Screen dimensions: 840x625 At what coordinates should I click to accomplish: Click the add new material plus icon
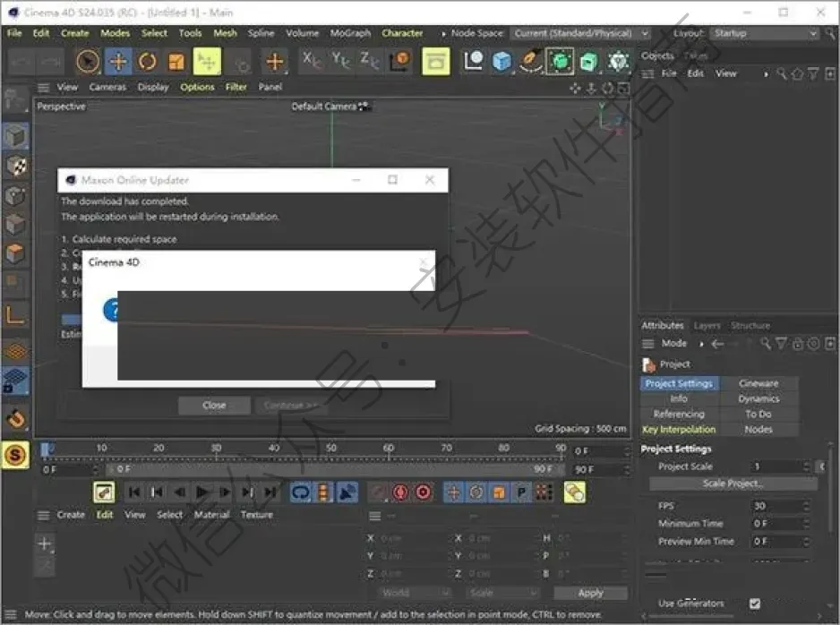[x=45, y=544]
